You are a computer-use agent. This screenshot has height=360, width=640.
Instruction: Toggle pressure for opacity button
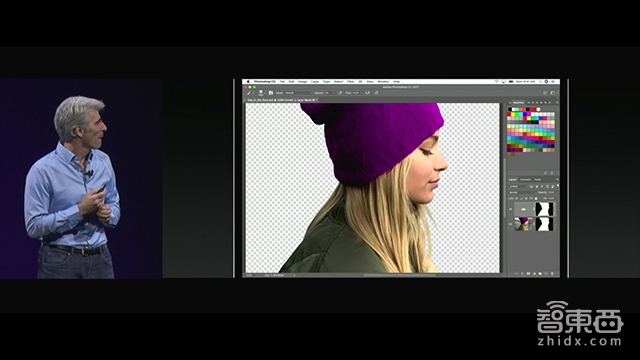tap(340, 93)
